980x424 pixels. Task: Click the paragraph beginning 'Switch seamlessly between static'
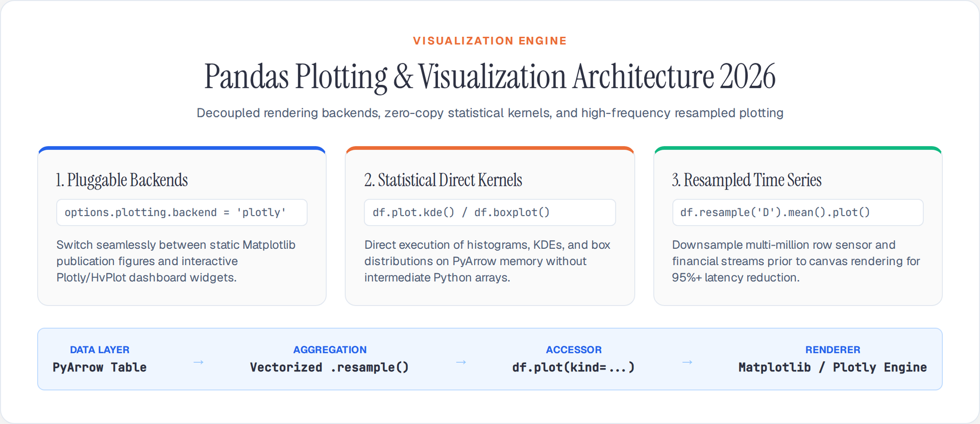point(176,261)
